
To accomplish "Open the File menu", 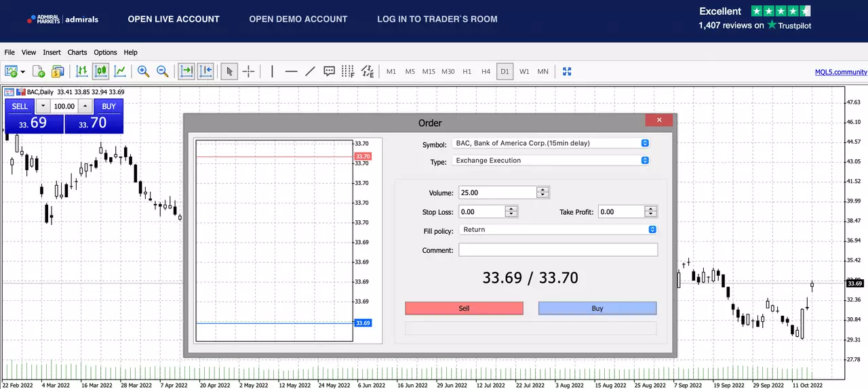I will [x=9, y=52].
